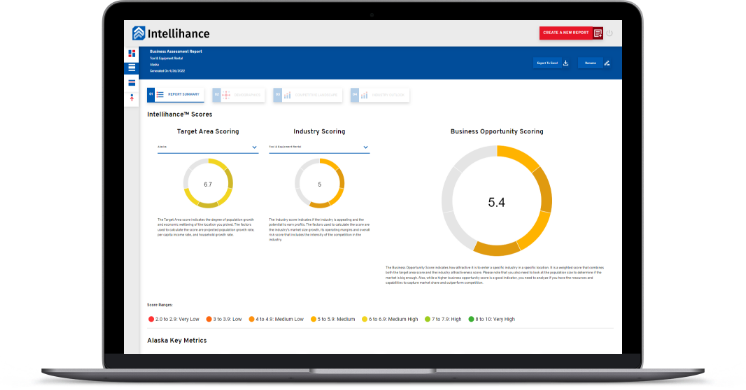Click the Intellihance logo icon
Screen dimensions: 746x390
[x=138, y=33]
